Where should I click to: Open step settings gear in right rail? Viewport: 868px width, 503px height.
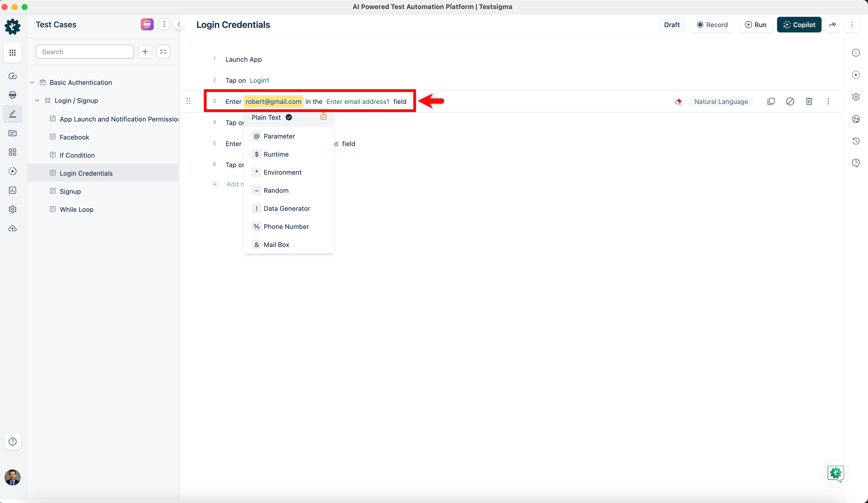point(856,97)
